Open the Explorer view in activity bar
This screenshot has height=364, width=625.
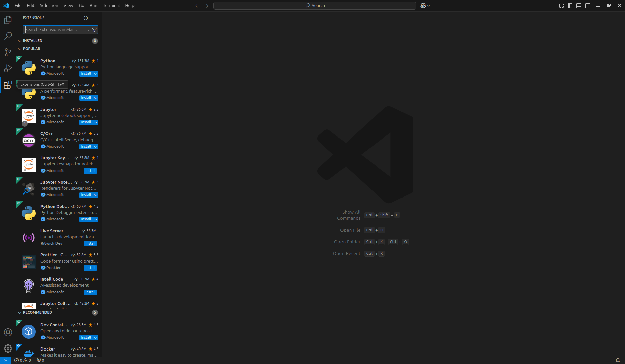pyautogui.click(x=8, y=20)
